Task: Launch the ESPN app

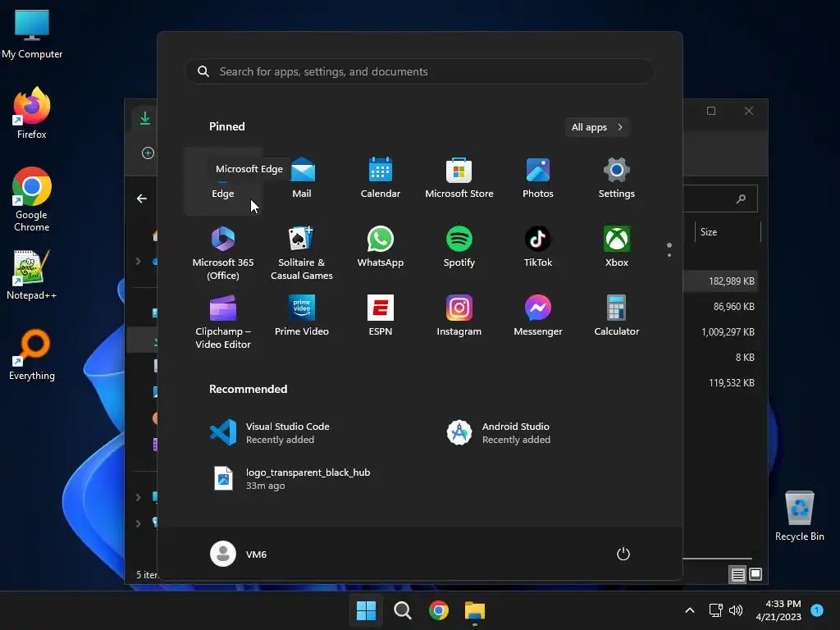Action: (381, 316)
